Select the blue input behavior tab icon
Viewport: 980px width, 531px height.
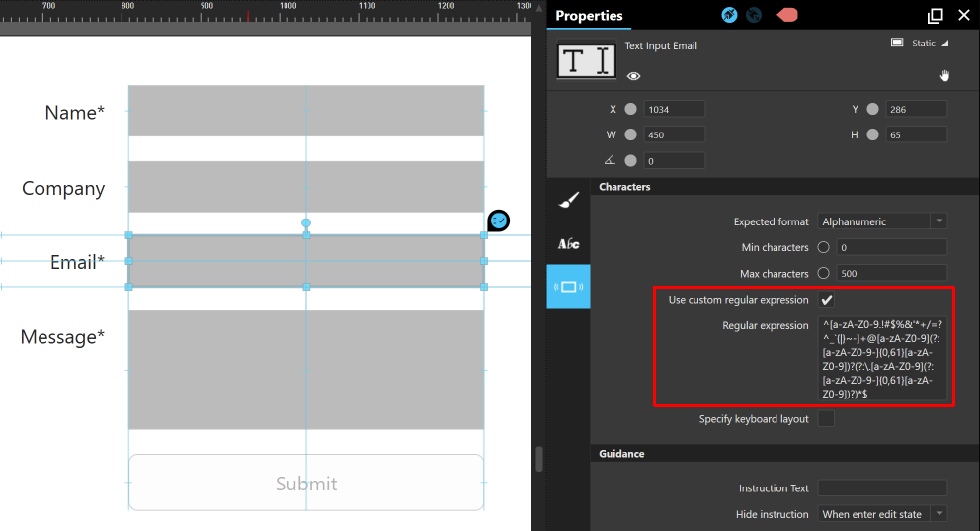[568, 287]
